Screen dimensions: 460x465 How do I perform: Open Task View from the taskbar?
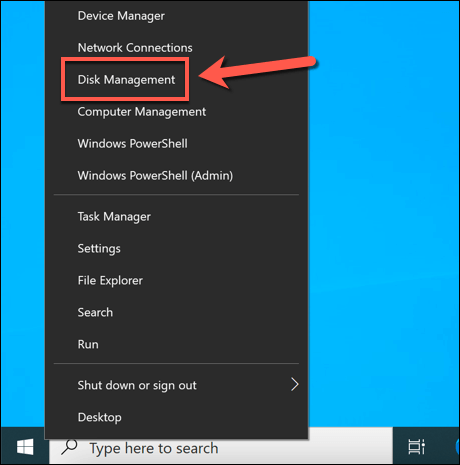416,447
